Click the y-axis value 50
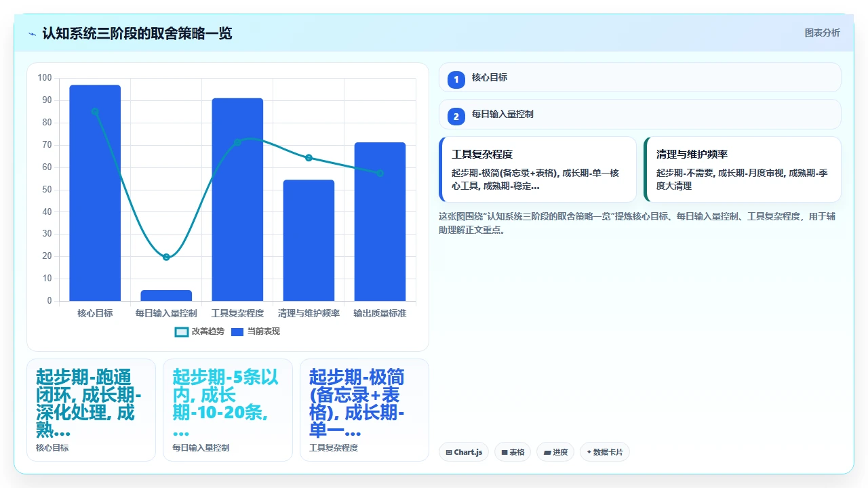The width and height of the screenshot is (868, 488). [x=47, y=190]
